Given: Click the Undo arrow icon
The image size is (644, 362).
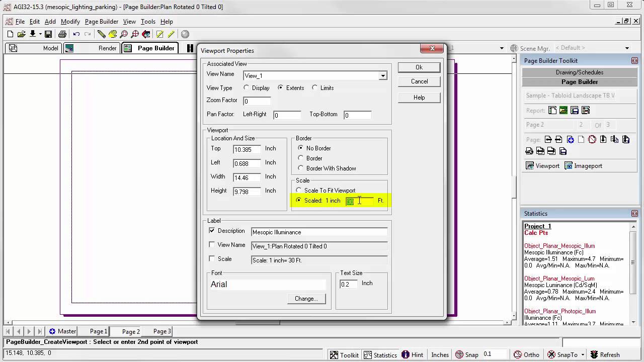Looking at the screenshot, I should click(x=76, y=34).
